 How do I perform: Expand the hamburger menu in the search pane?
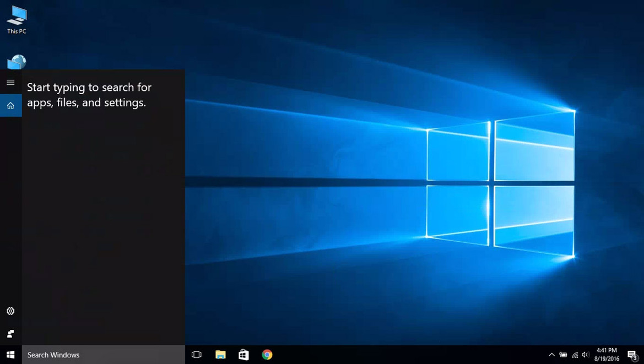tap(10, 83)
